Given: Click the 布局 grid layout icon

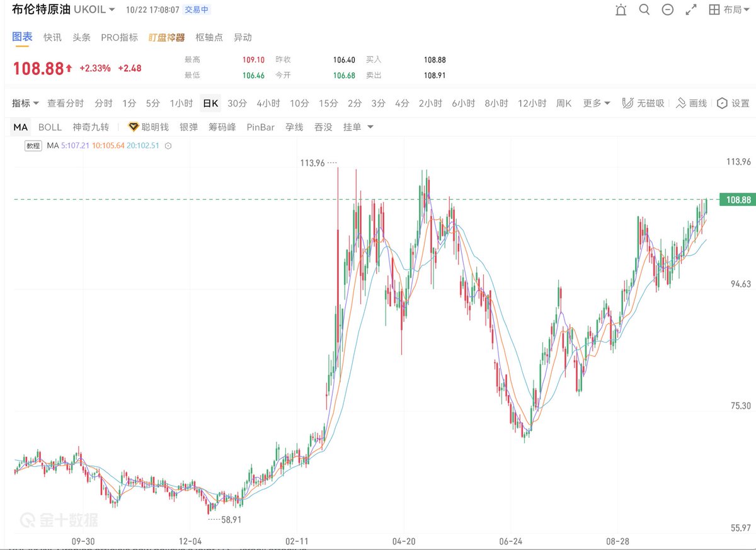Looking at the screenshot, I should tap(714, 9).
